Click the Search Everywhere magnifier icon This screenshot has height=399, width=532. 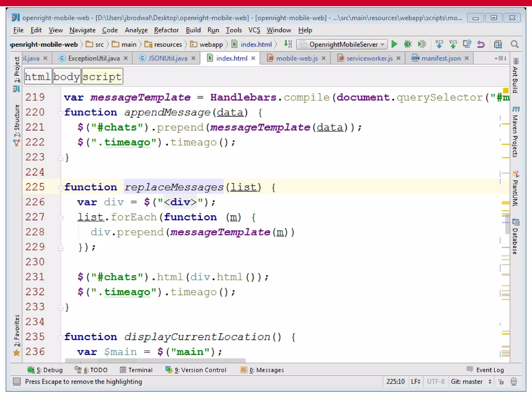pos(515,44)
